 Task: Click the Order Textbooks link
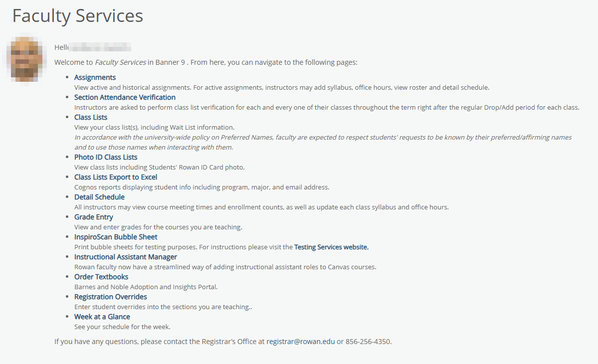pos(101,277)
